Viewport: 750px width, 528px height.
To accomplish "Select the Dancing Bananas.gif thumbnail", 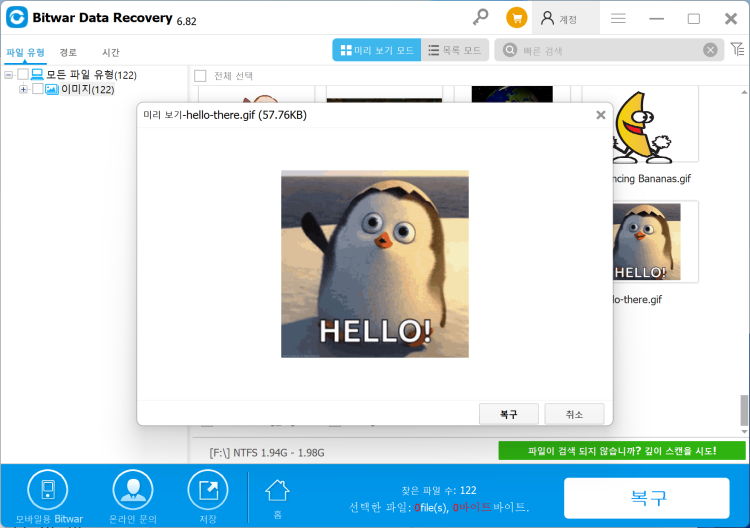I will pyautogui.click(x=655, y=125).
